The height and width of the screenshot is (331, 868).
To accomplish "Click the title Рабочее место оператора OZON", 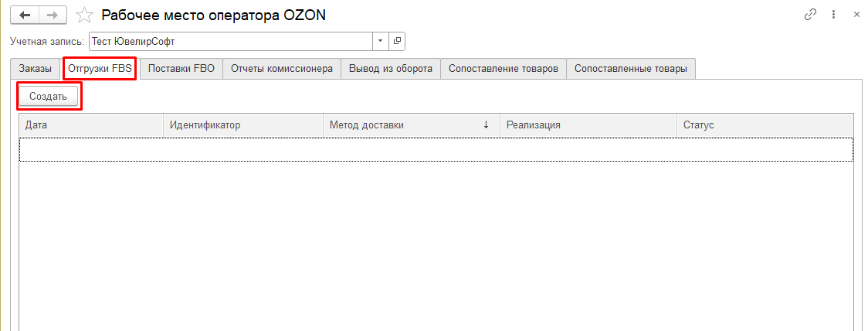I will point(214,15).
